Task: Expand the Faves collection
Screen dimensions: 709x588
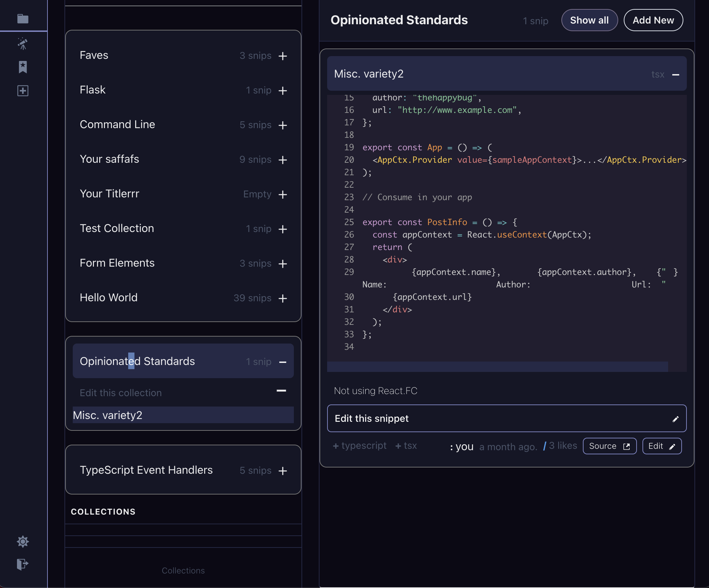Action: (283, 56)
